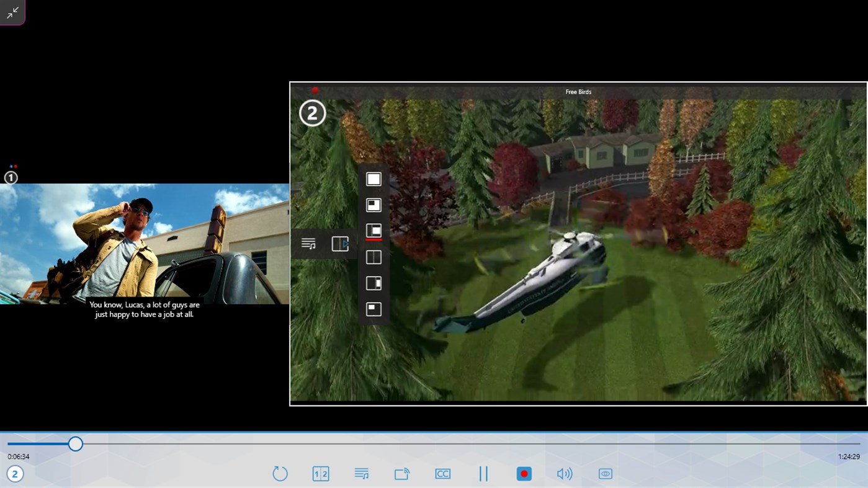Viewport: 868px width, 488px height.
Task: Click the eye icon at toolbar right
Action: (605, 473)
